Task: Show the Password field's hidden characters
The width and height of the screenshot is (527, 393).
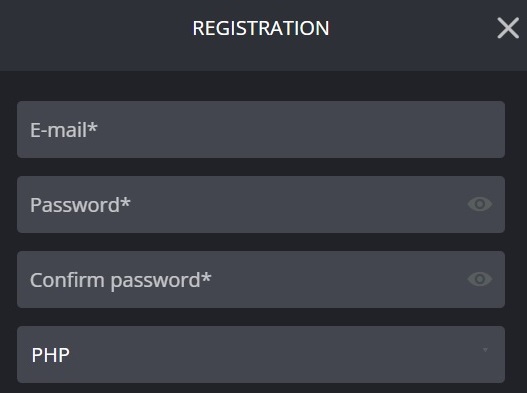Action: (x=480, y=204)
